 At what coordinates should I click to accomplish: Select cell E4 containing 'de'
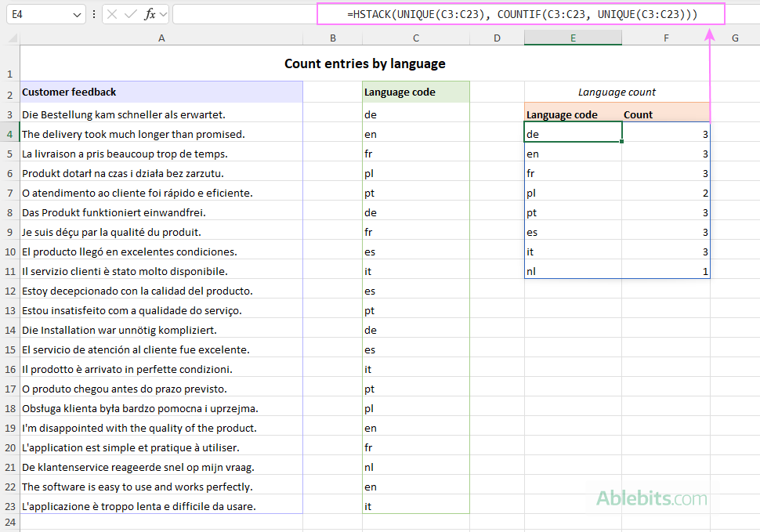click(573, 132)
